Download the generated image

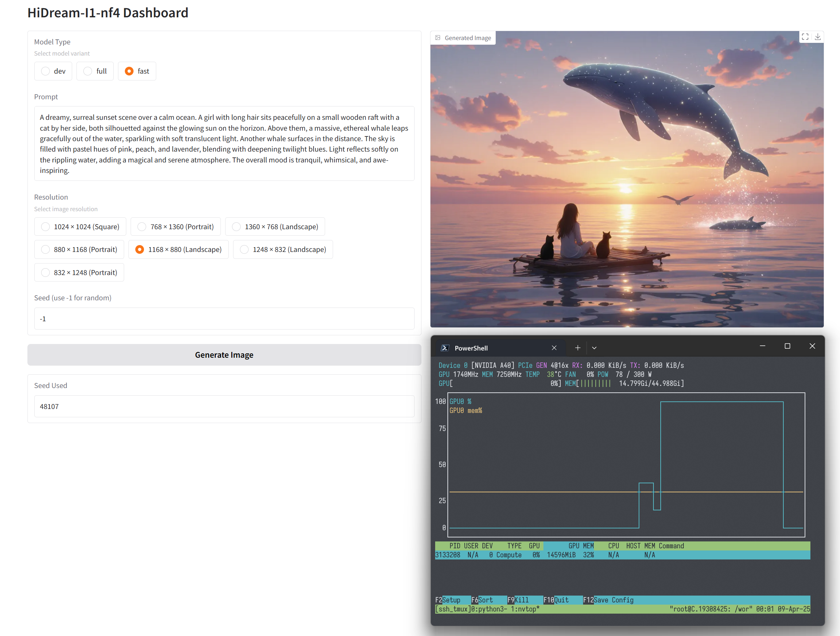point(818,37)
